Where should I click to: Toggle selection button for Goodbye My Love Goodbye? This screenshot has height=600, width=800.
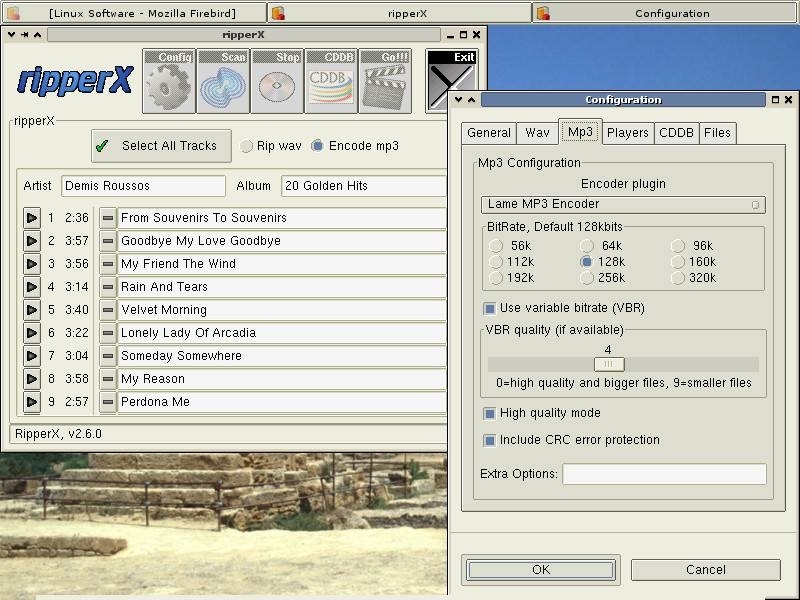[x=108, y=241]
